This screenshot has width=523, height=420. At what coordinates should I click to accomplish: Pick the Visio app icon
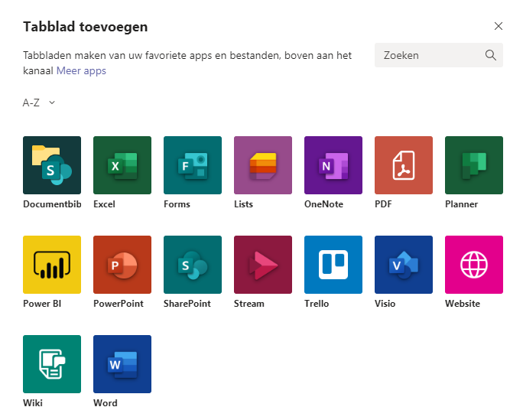[x=404, y=265]
